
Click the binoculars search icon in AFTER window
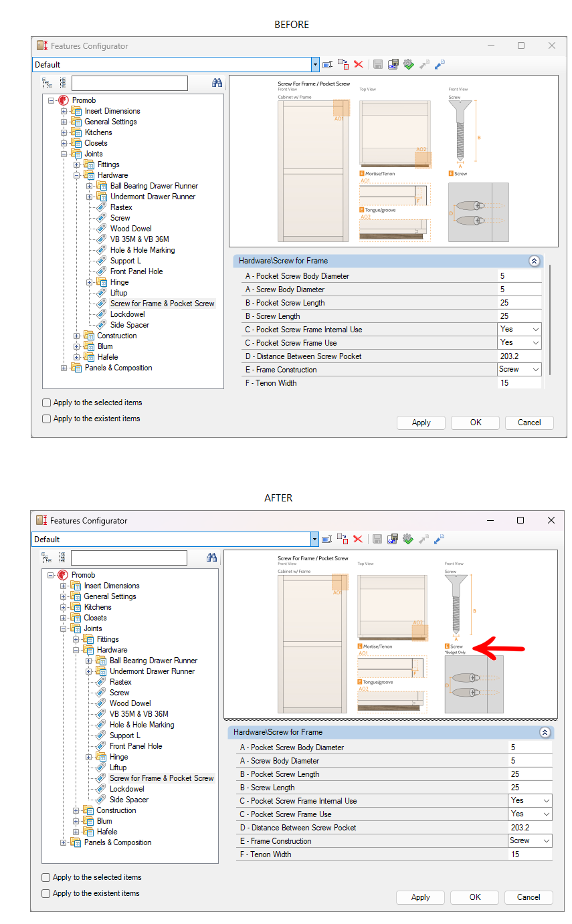(x=212, y=558)
